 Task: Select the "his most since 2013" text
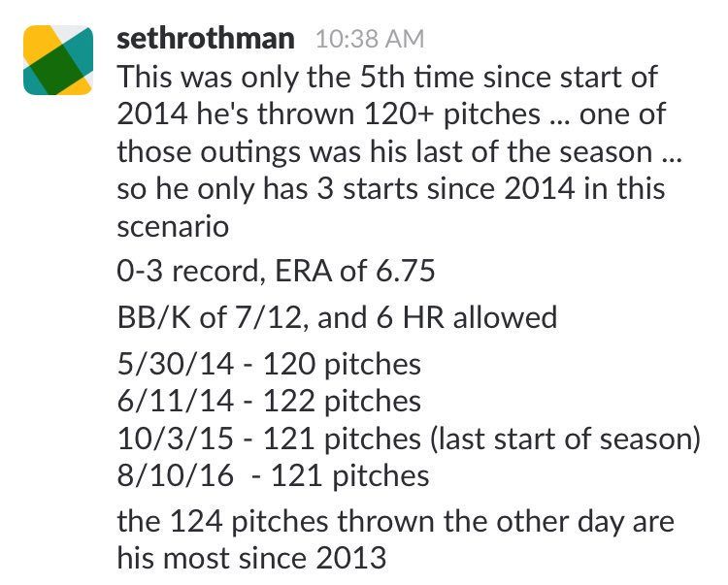[251, 558]
